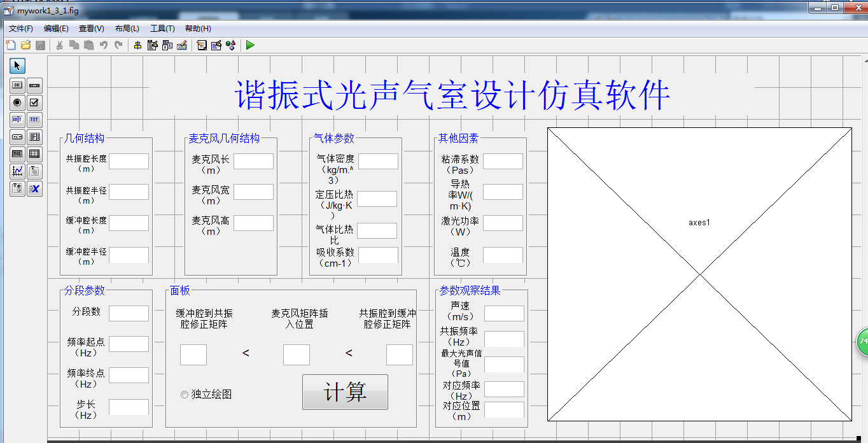The width and height of the screenshot is (868, 443).
Task: Click the 共振腔半径 input field
Action: [x=129, y=192]
